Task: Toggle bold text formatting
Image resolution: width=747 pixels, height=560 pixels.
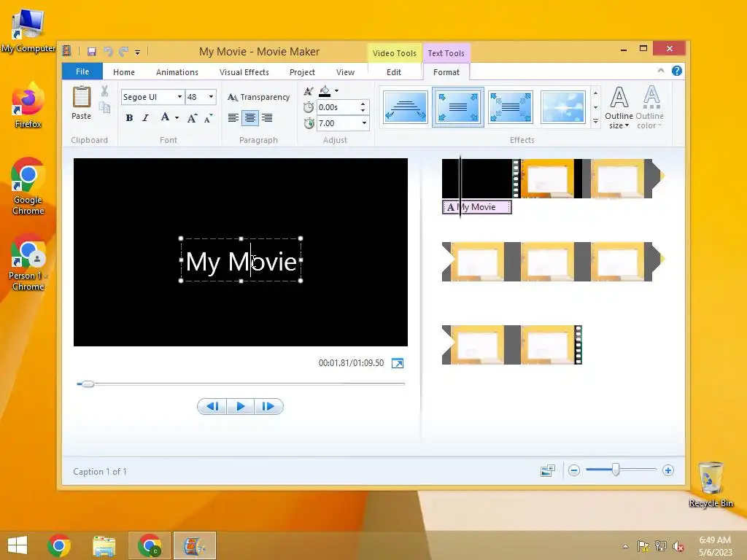Action: 129,117
